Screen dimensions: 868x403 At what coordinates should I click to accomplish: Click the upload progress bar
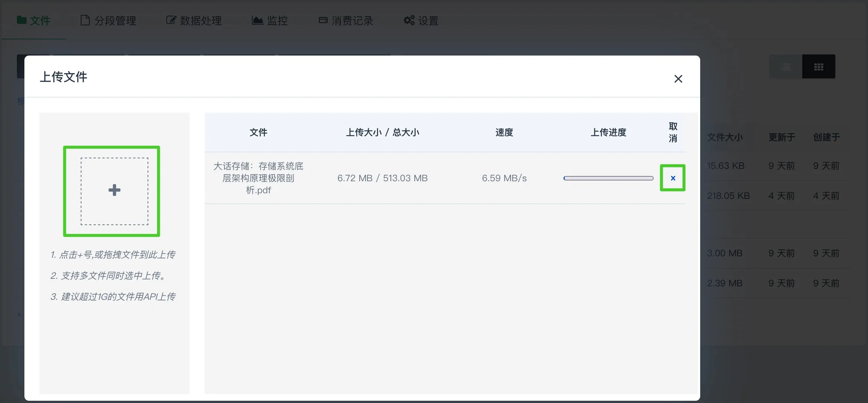608,178
